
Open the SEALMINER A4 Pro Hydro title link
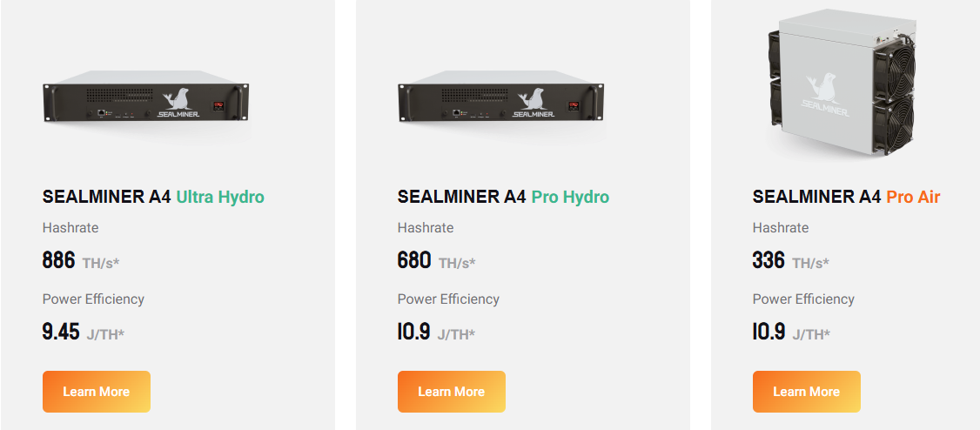[503, 197]
